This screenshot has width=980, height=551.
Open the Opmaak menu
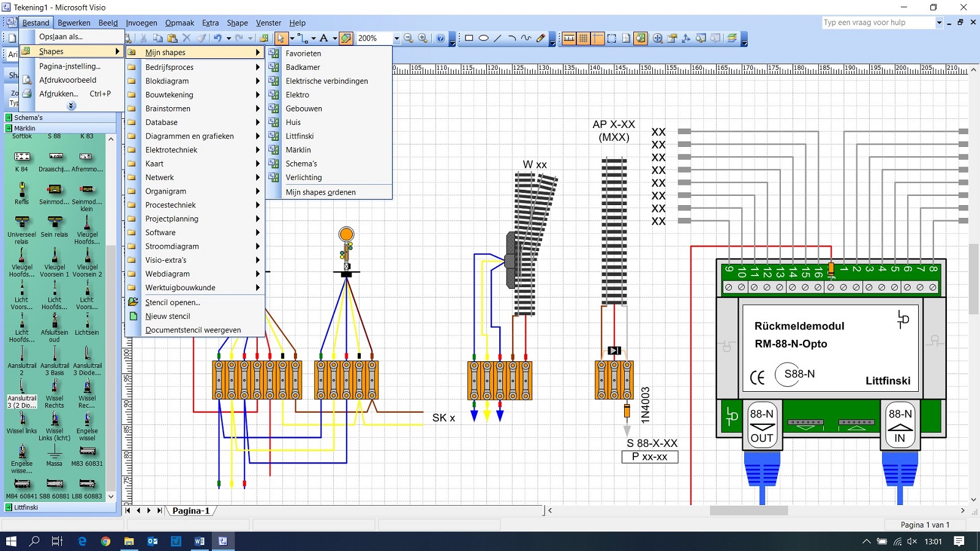pyautogui.click(x=179, y=23)
